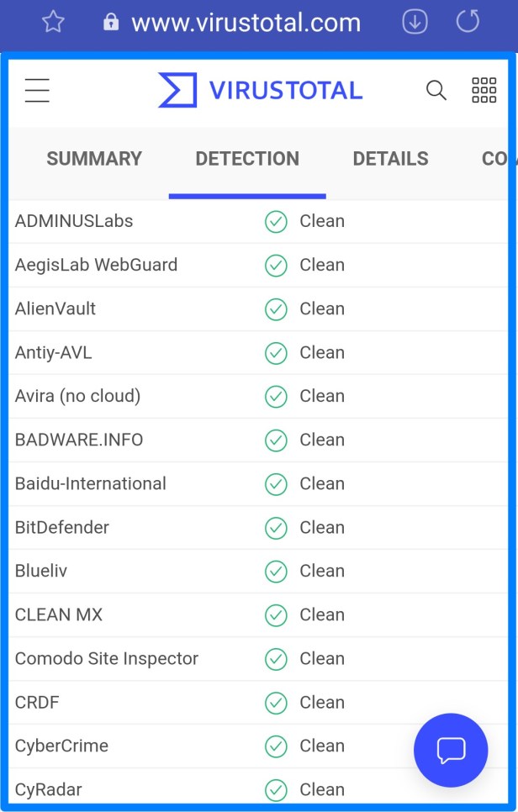Bookmark page with the star icon
518x812 pixels.
53,23
